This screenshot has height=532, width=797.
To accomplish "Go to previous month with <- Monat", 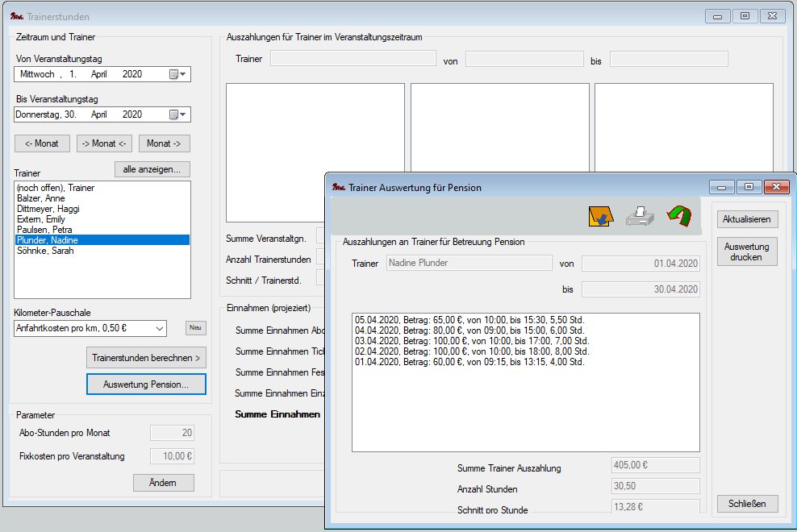I will click(x=42, y=143).
